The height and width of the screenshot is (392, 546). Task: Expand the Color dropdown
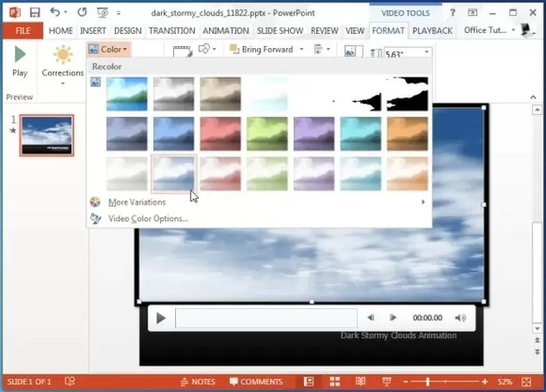[x=109, y=50]
